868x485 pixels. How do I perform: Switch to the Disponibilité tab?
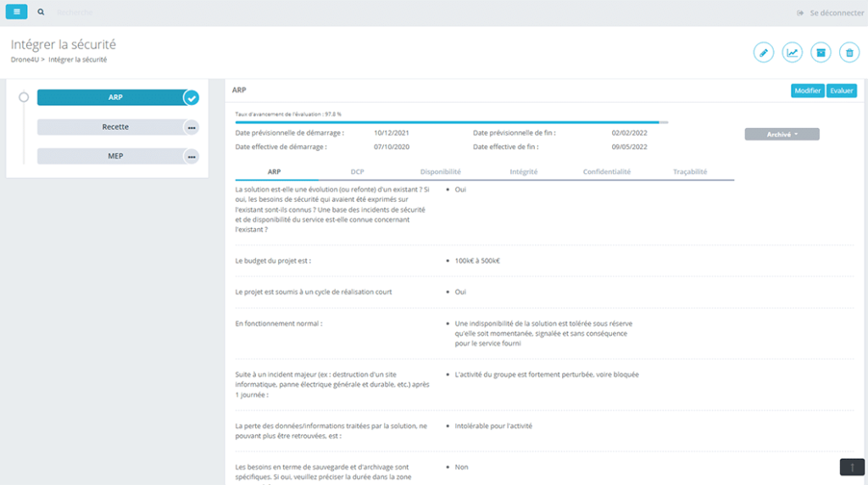[x=440, y=171]
